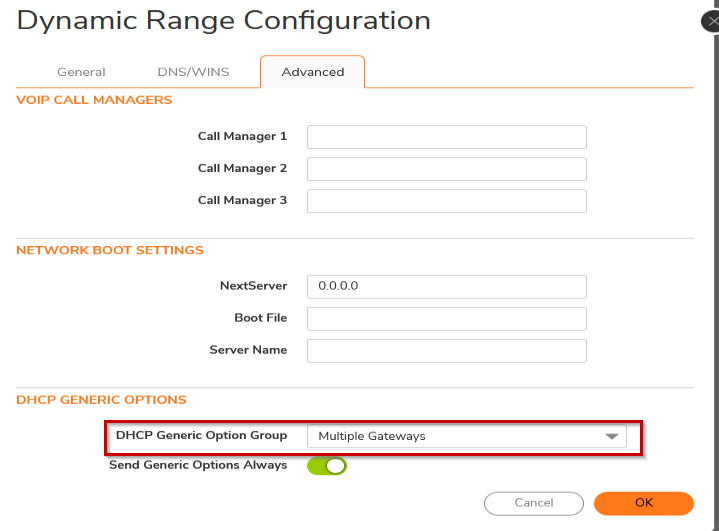Viewport: 719px width, 531px height.
Task: Click the Boot File label text
Action: tap(260, 318)
